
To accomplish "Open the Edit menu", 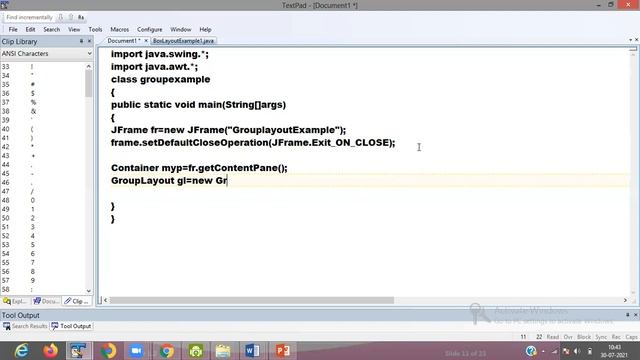I will [x=30, y=29].
